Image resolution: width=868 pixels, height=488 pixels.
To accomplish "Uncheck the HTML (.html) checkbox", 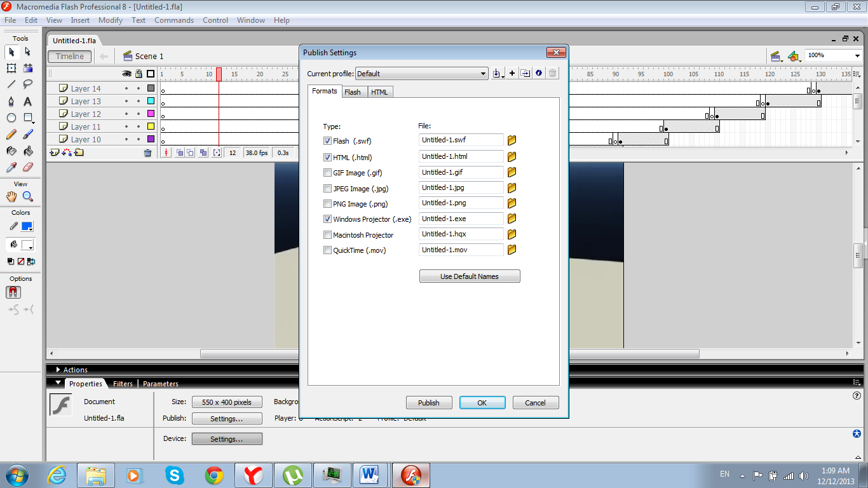I will pyautogui.click(x=327, y=157).
